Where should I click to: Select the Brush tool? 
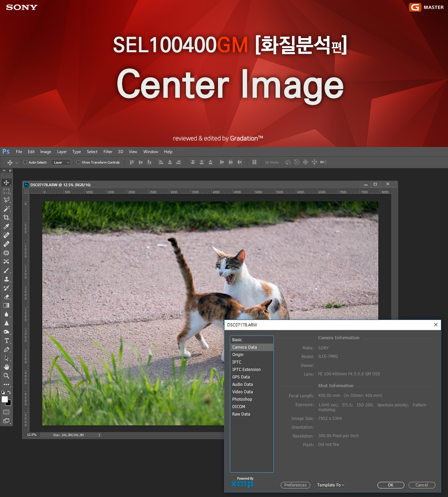(x=6, y=271)
